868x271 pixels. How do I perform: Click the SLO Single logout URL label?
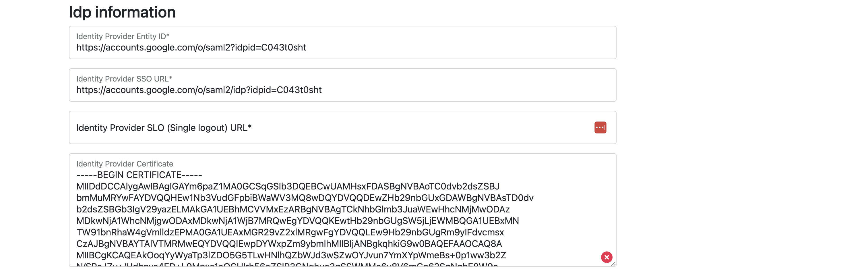pyautogui.click(x=165, y=128)
